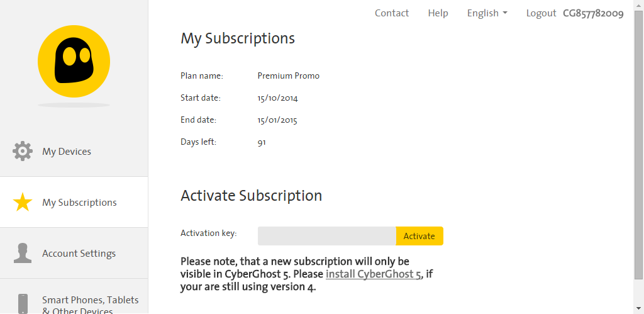Click the gear icon for My Devices

(23, 151)
